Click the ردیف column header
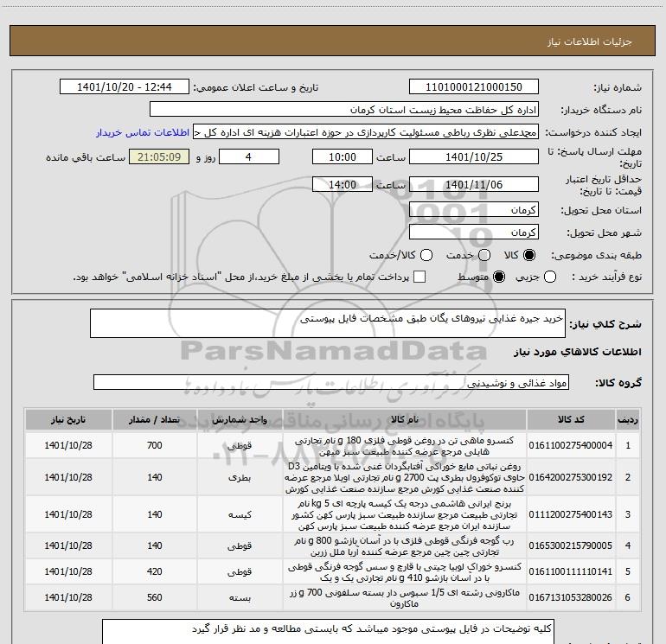Screen dimensions: 666x644 point(628,419)
